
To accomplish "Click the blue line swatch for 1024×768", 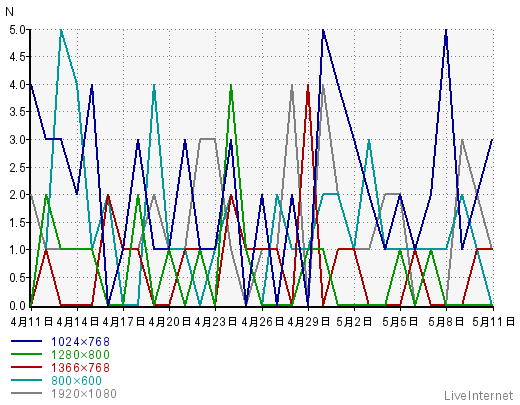I will click(x=27, y=341).
